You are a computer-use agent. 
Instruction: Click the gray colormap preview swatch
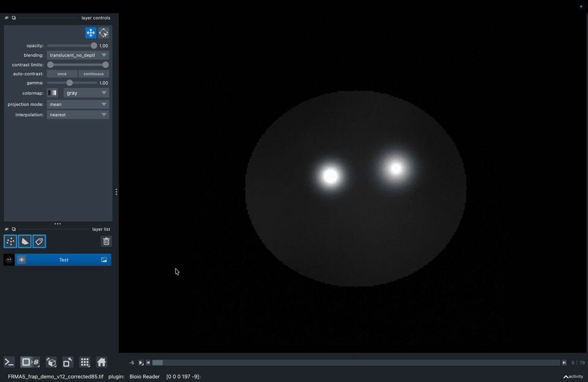click(x=52, y=93)
